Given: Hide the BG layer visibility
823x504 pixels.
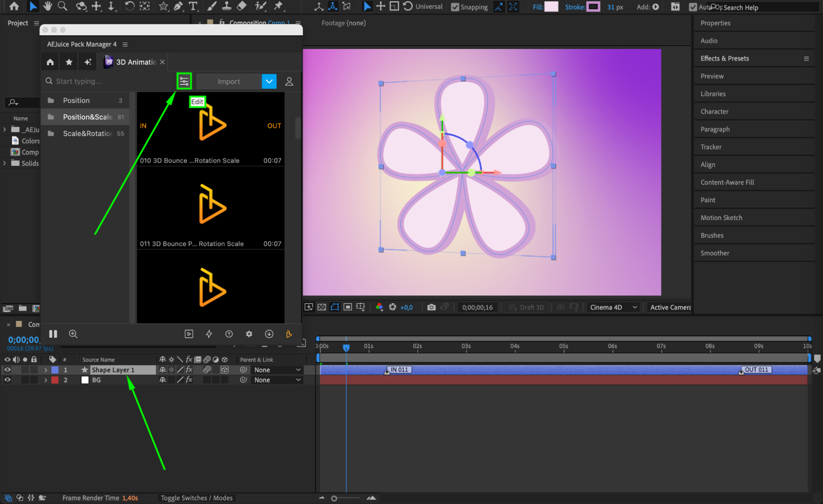Looking at the screenshot, I should point(7,380).
